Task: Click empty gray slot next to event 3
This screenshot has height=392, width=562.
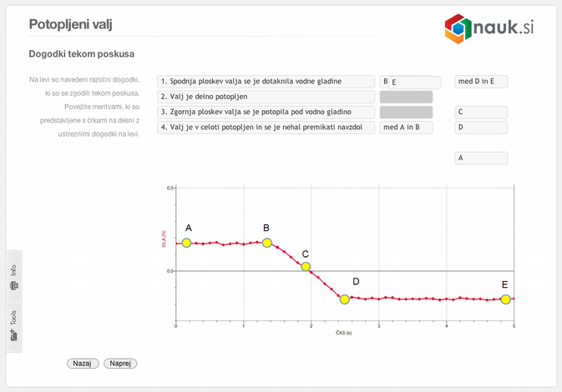Action: coord(407,112)
